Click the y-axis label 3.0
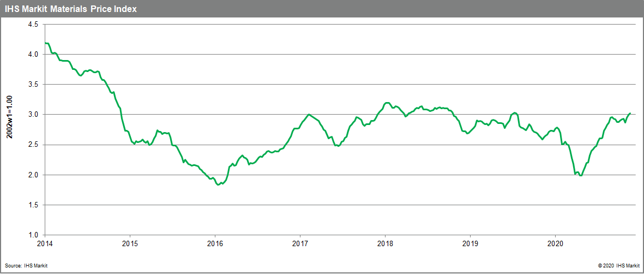This screenshot has height=274, width=644. 33,115
